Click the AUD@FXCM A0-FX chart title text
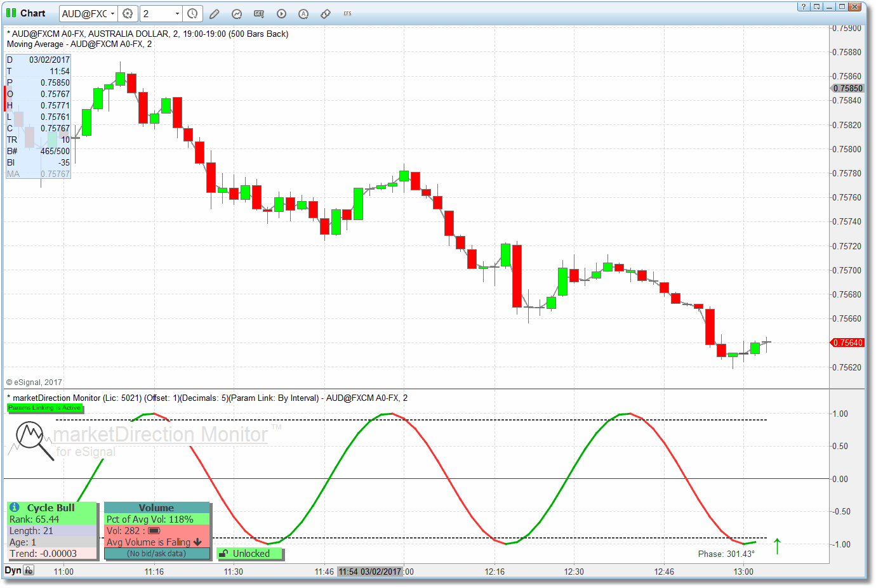The height and width of the screenshot is (588, 876). 147,34
